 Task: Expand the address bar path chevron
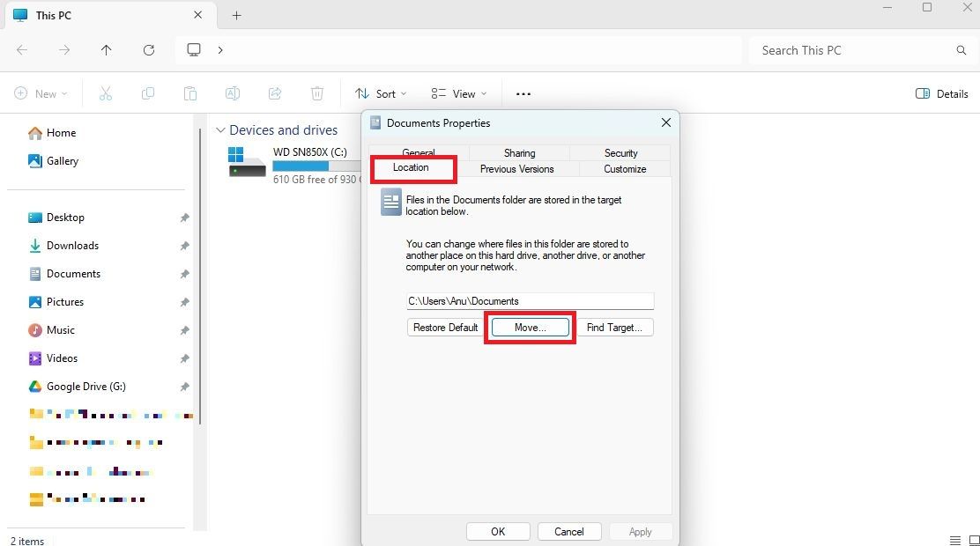click(220, 50)
